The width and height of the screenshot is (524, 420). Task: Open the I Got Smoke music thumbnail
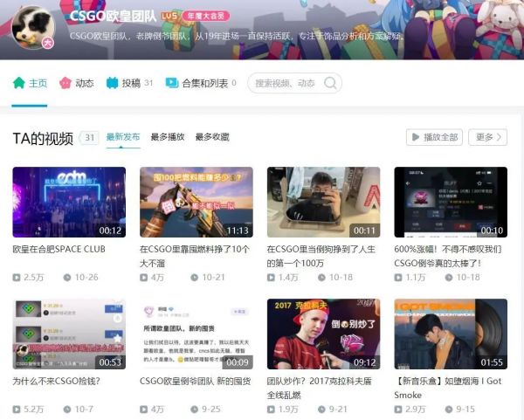tap(451, 334)
